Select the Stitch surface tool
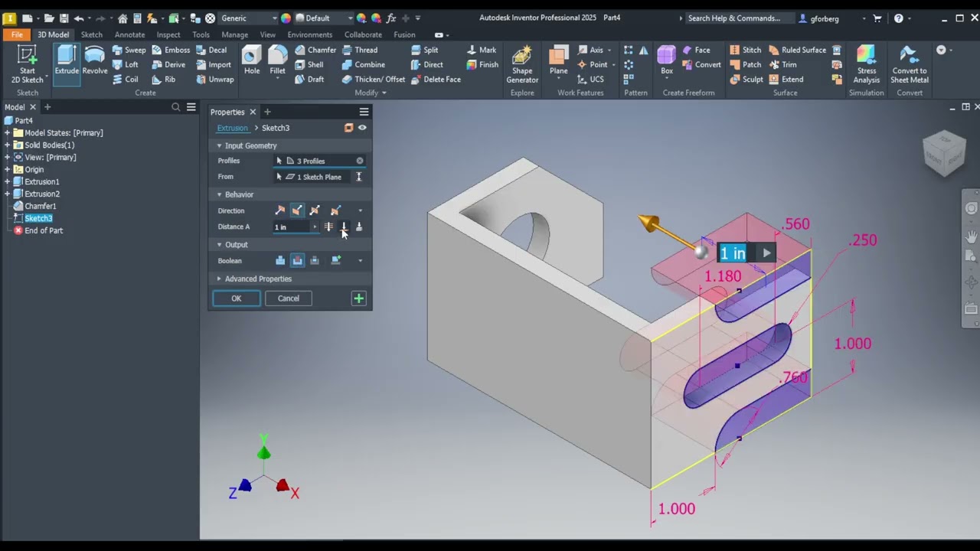Image resolution: width=980 pixels, height=551 pixels. click(745, 50)
